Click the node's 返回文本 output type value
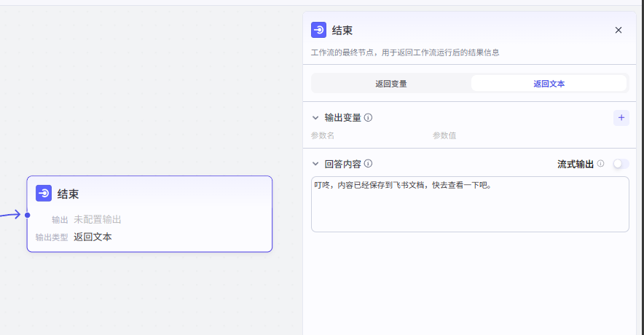644x335 pixels. pyautogui.click(x=93, y=237)
